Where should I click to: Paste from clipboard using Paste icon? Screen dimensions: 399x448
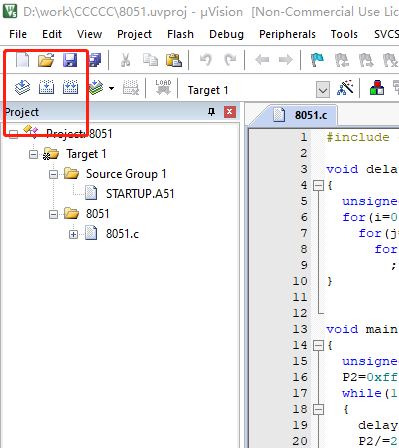point(174,60)
